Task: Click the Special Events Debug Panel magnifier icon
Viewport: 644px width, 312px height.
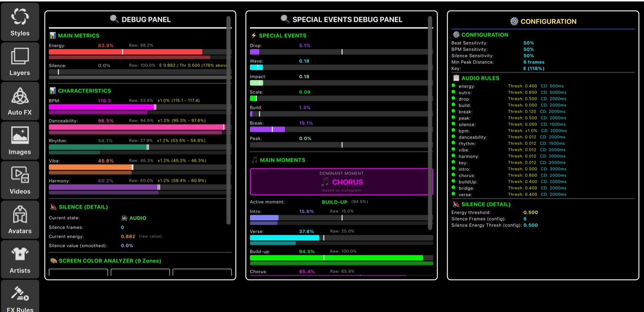Action: 285,19
